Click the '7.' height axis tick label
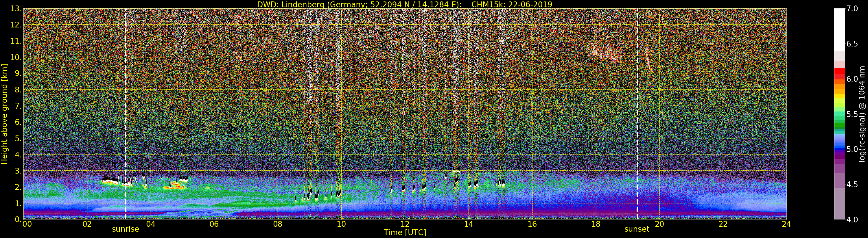Screen dimensions: 868x238 click(19, 106)
